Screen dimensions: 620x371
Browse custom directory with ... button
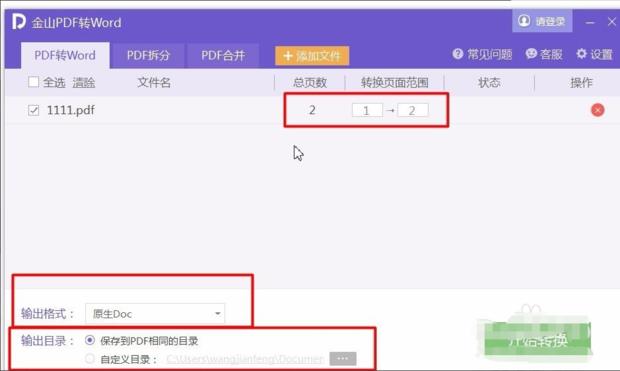pos(343,359)
